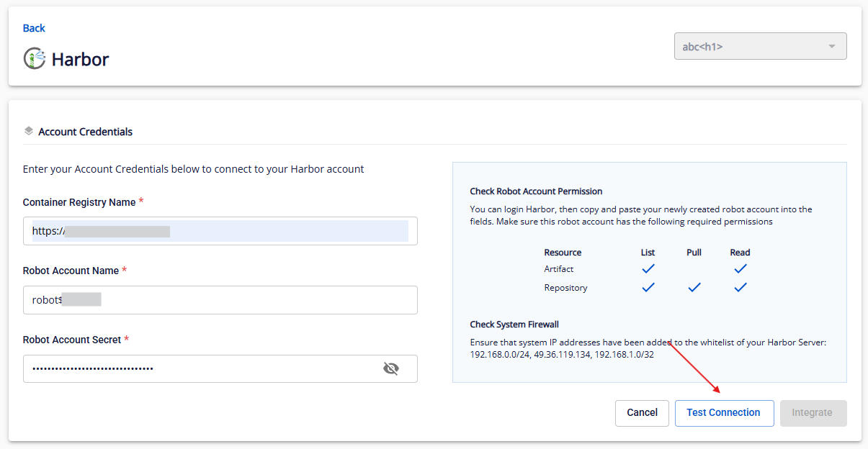The width and height of the screenshot is (868, 449).
Task: Click the Repository List checkmark
Action: click(648, 288)
